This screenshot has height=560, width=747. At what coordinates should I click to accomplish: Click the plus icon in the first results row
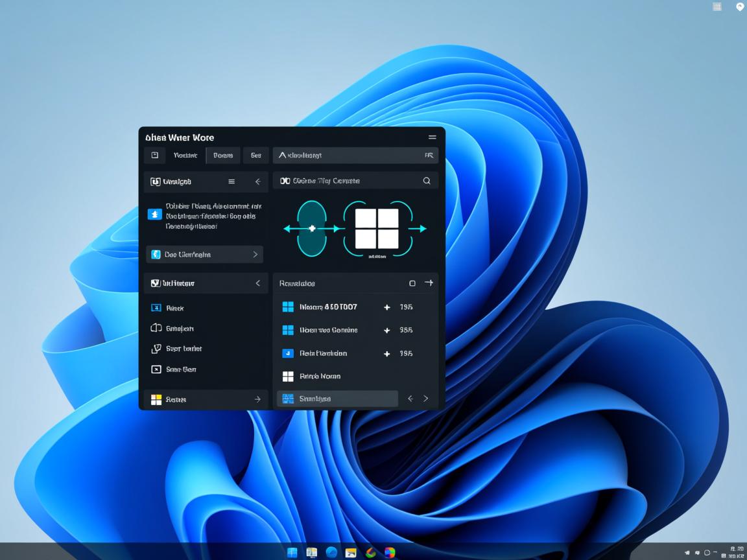pos(387,307)
